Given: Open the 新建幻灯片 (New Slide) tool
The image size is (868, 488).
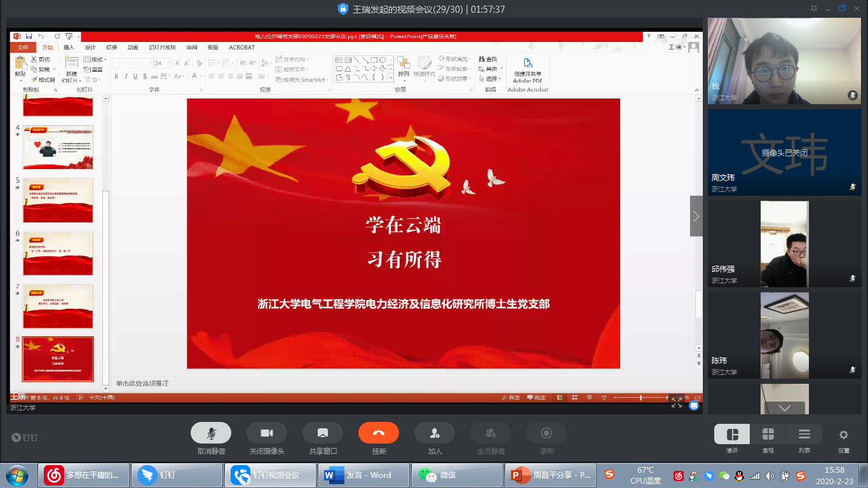Looking at the screenshot, I should pyautogui.click(x=72, y=67).
